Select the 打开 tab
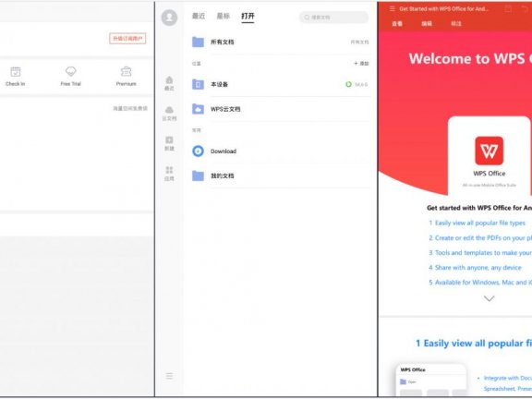This screenshot has width=532, height=399. pos(248,16)
